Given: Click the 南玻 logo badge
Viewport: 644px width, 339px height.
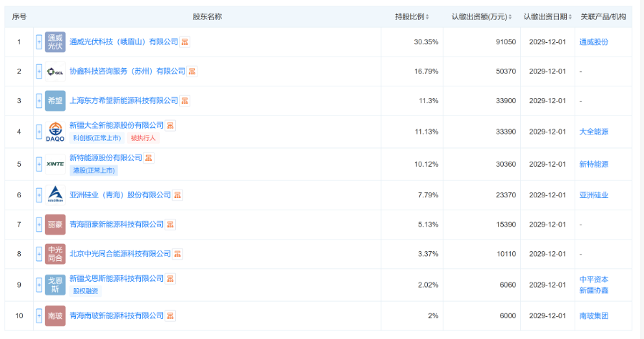Looking at the screenshot, I should tap(55, 315).
